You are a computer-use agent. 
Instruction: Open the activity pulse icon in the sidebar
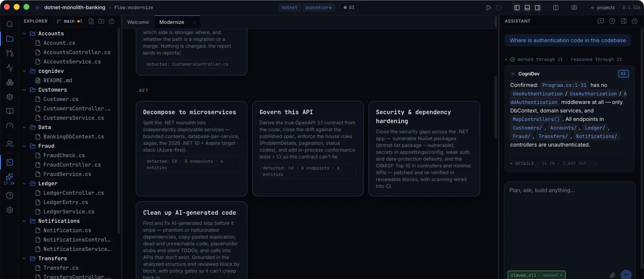pyautogui.click(x=10, y=68)
